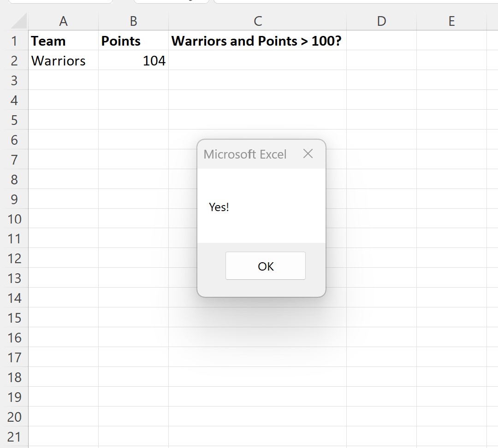Click empty cell C2
The height and width of the screenshot is (448, 498).
258,60
